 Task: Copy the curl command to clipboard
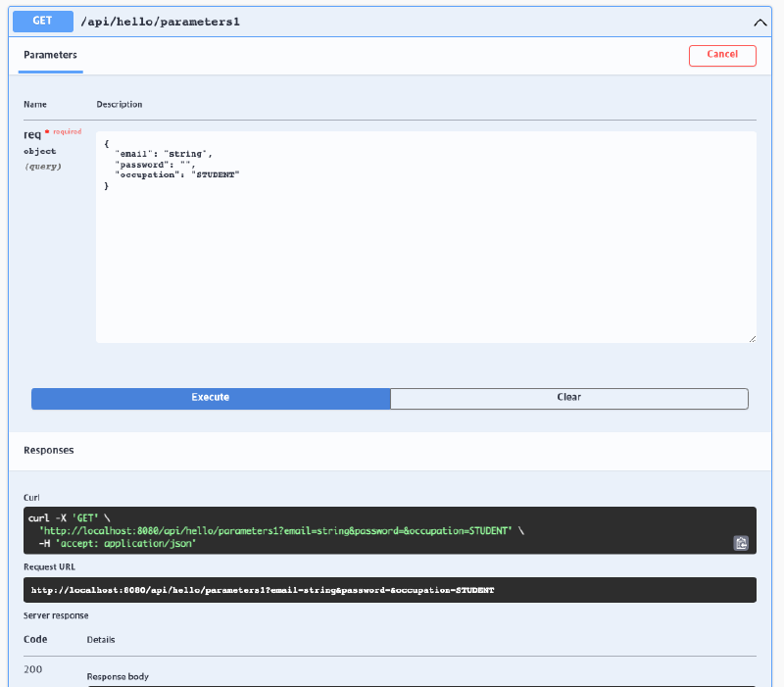741,543
